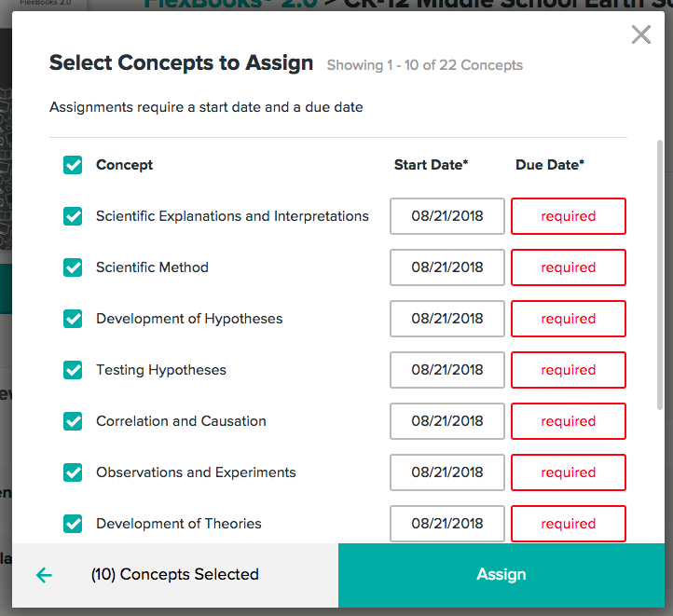Close the Select Concepts dialog
The image size is (673, 616).
click(641, 35)
